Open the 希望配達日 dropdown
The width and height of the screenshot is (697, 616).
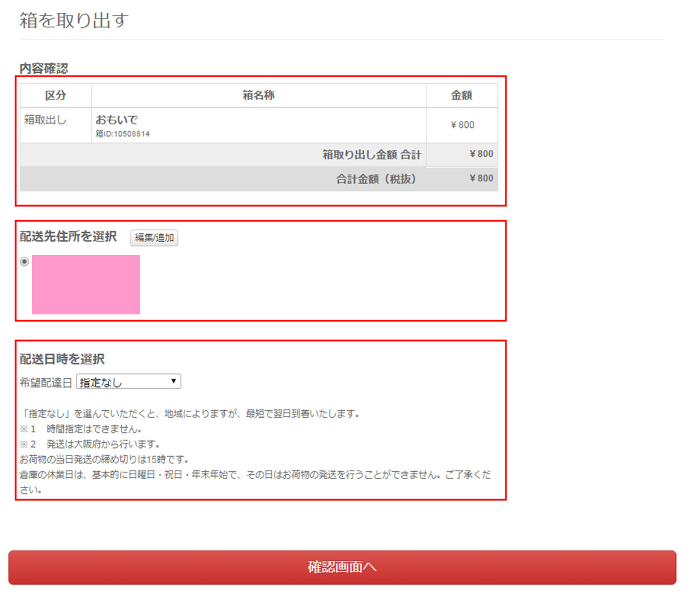pos(128,382)
